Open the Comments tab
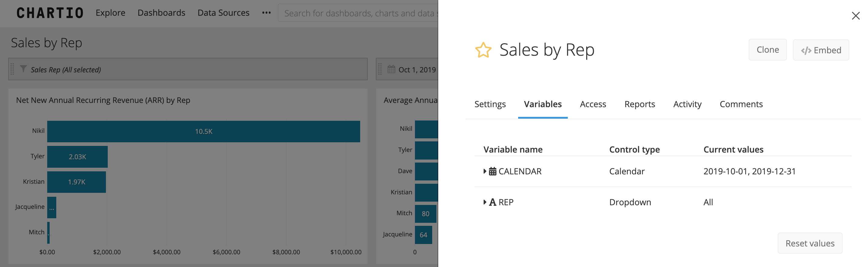 pos(741,104)
